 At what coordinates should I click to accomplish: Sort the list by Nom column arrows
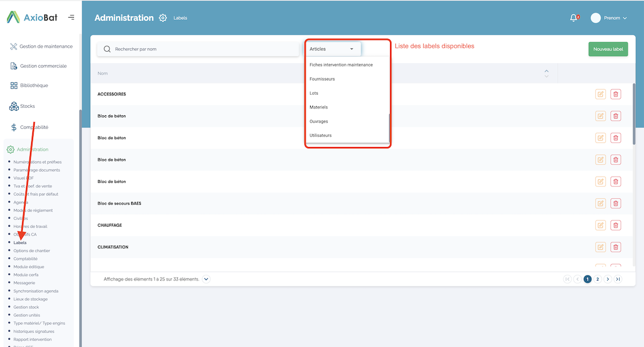(546, 73)
